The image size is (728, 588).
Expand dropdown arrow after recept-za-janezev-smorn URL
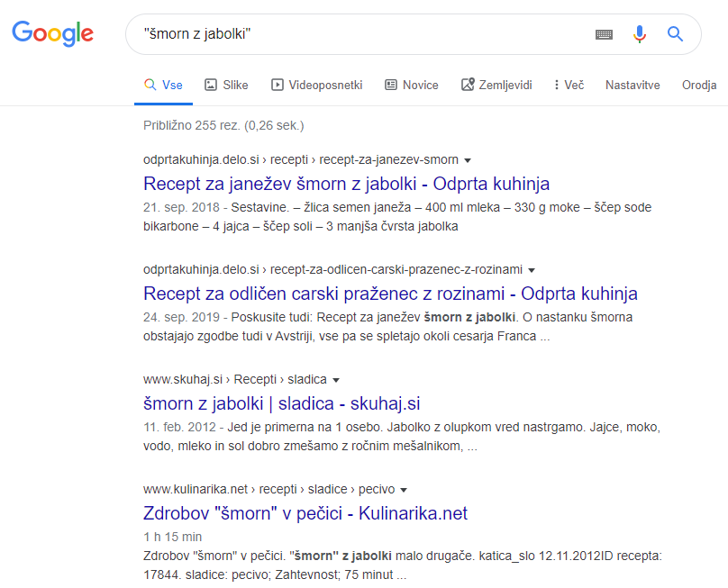[468, 160]
